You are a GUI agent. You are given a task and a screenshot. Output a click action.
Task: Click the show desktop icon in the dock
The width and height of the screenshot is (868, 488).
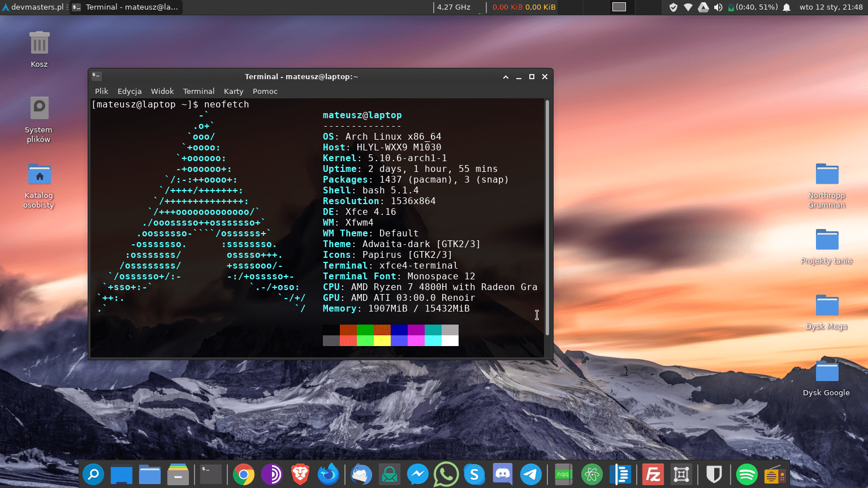tap(122, 474)
